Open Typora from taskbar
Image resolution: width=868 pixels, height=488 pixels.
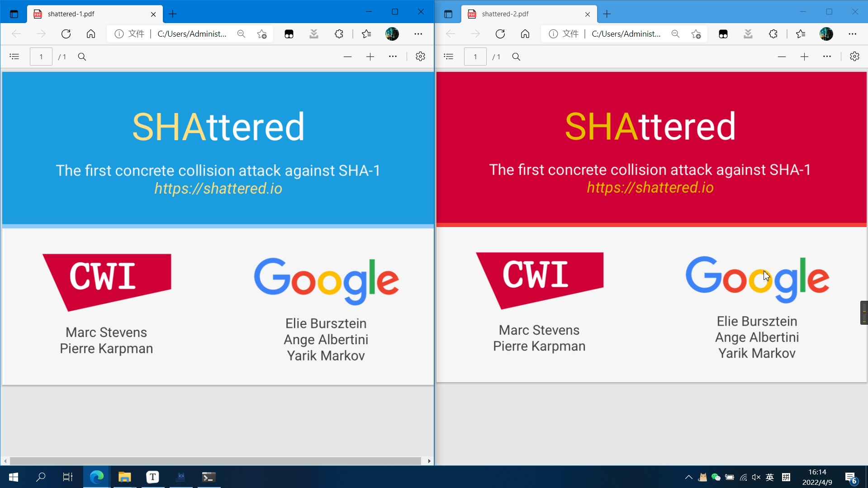point(153,477)
